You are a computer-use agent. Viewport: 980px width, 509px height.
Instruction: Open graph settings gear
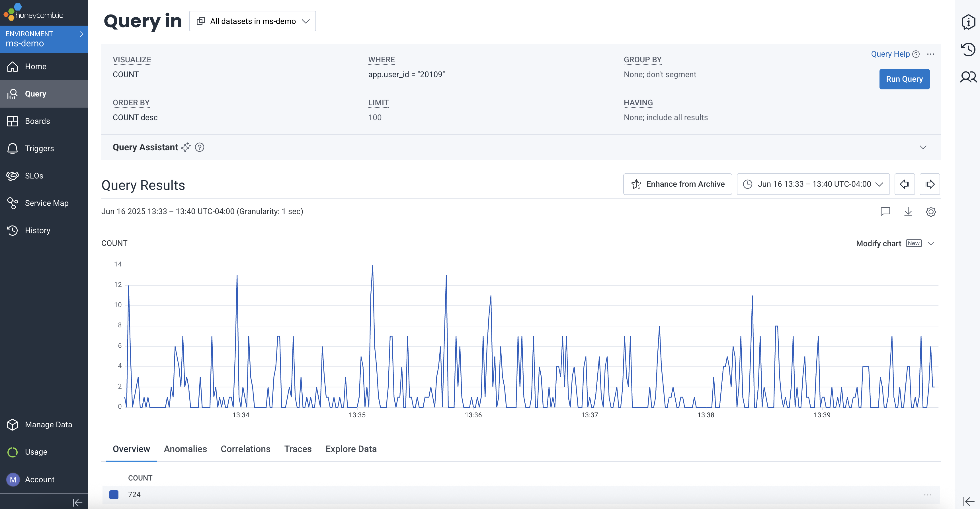[x=931, y=212]
